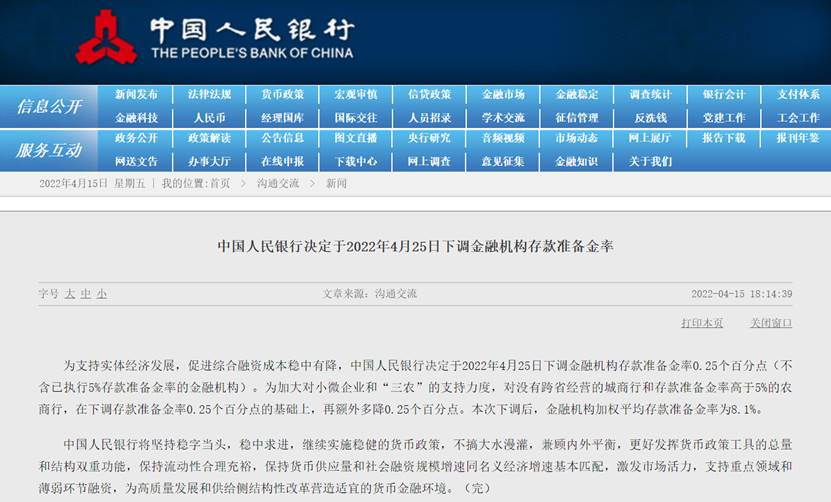This screenshot has width=831, height=502.
Task: Open the 反洗钱 section
Action: (650, 117)
